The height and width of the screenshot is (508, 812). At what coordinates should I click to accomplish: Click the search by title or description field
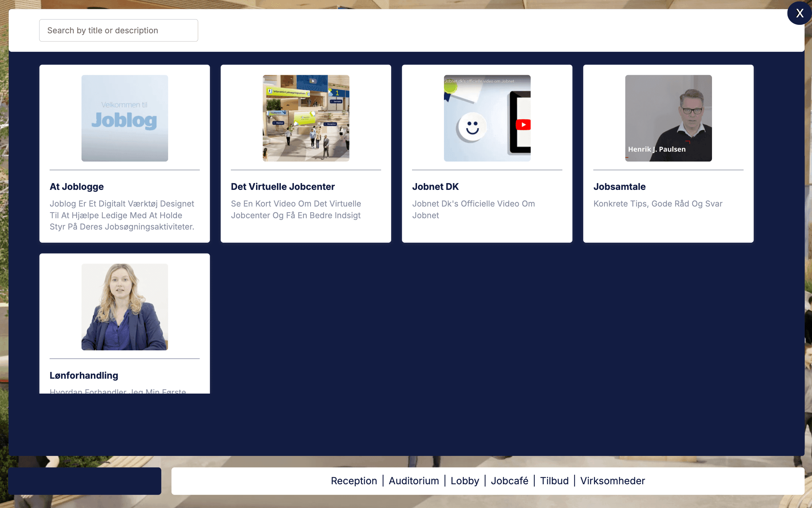click(118, 30)
